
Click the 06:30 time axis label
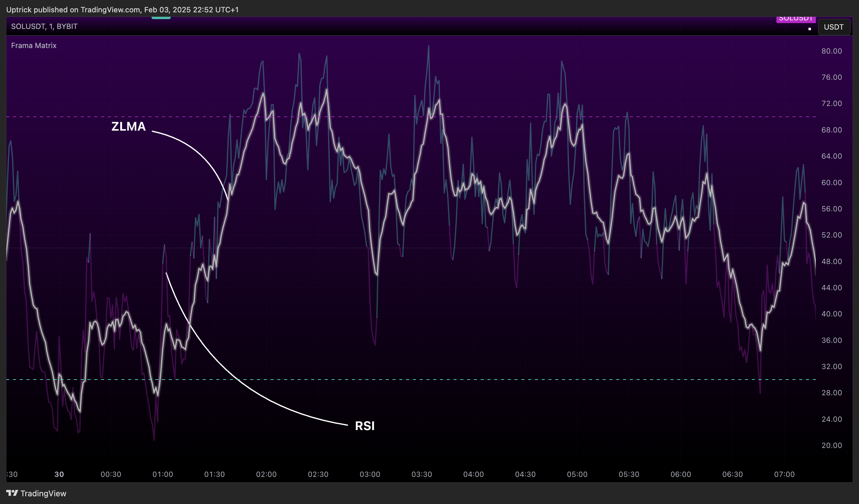click(733, 474)
